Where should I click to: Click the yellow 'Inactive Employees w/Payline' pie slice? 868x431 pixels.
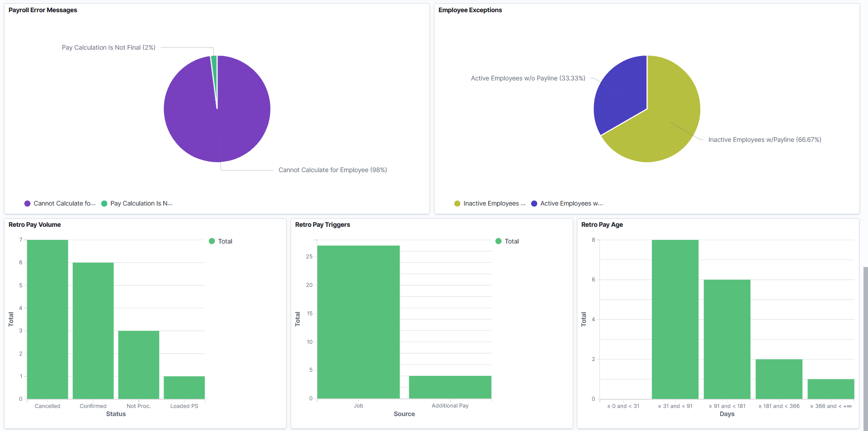tap(669, 126)
